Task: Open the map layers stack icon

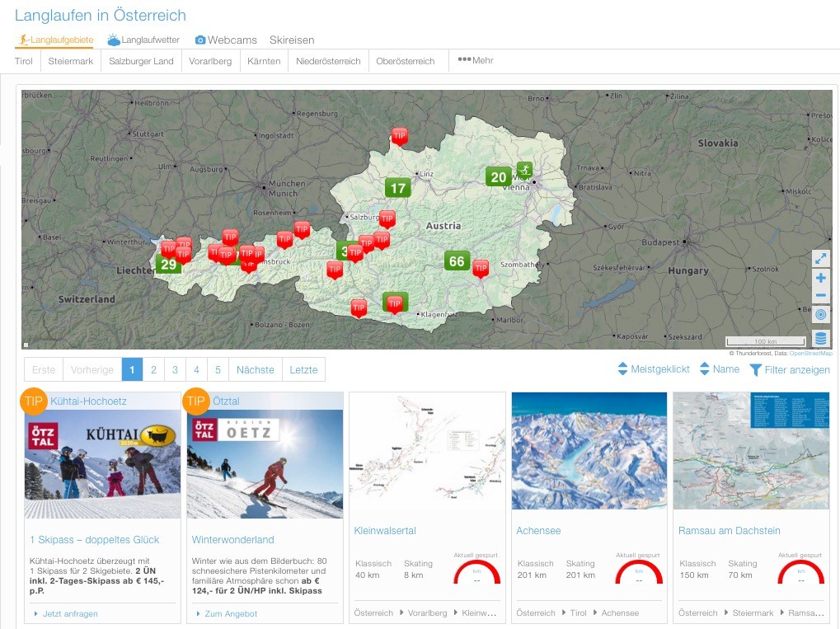Action: point(820,338)
